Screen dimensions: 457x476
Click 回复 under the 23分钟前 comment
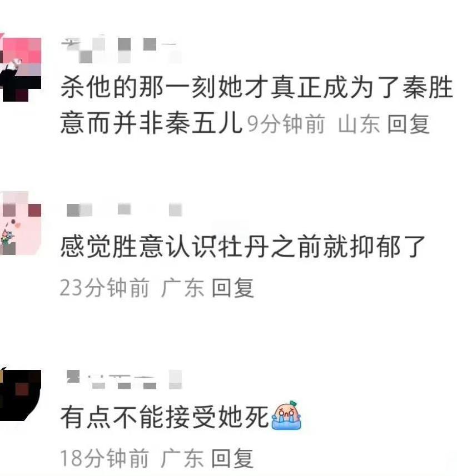(x=232, y=288)
